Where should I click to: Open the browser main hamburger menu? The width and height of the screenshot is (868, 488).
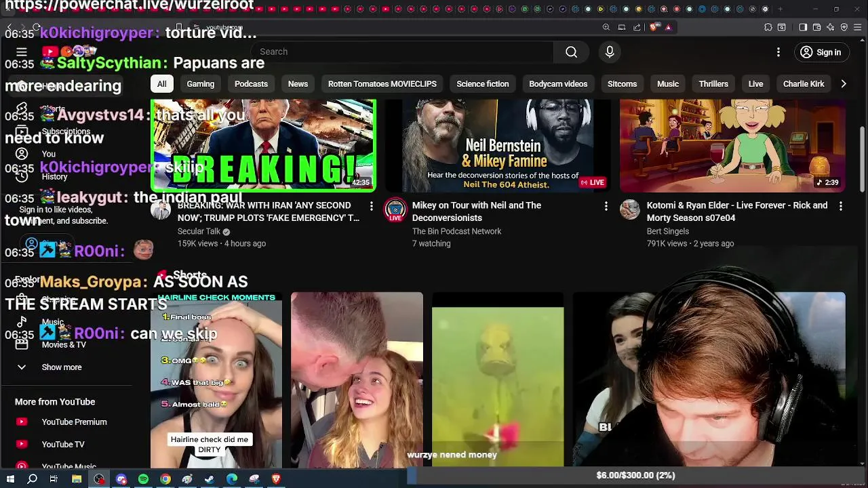(x=857, y=27)
